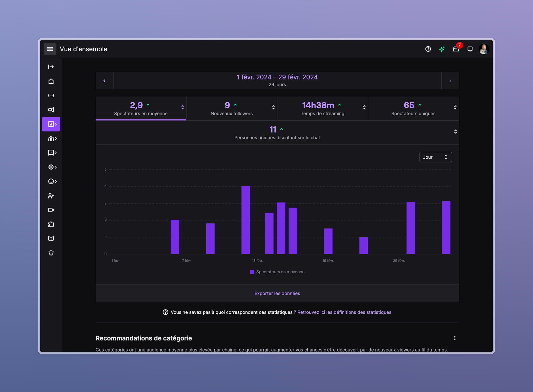Open the Content video clip sidebar icon
The width and height of the screenshot is (533, 392).
[52, 153]
